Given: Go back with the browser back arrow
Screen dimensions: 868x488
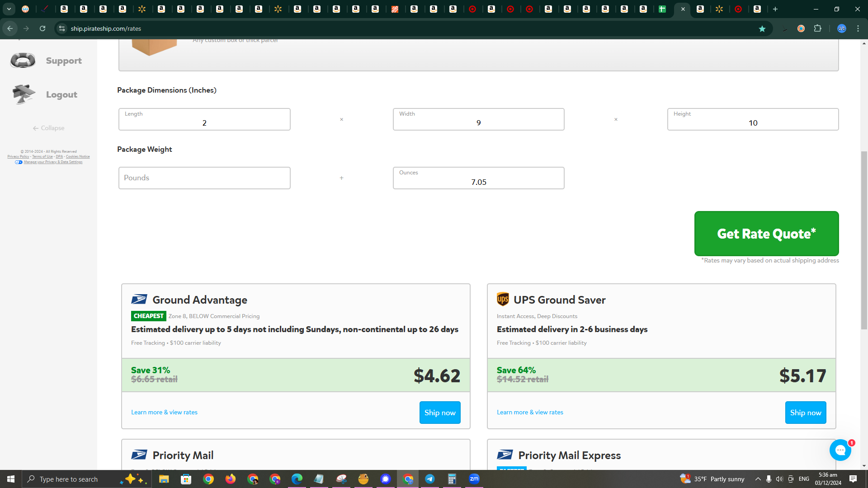Looking at the screenshot, I should (x=10, y=28).
